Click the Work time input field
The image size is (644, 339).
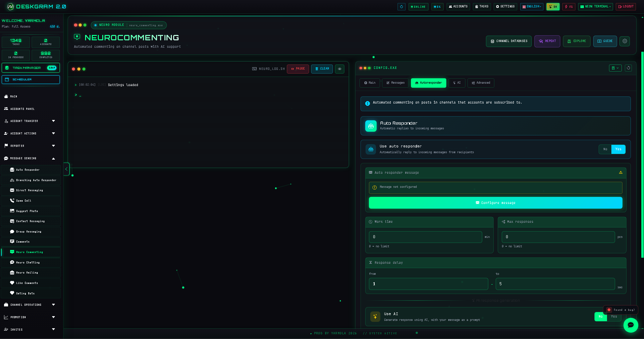tap(425, 237)
